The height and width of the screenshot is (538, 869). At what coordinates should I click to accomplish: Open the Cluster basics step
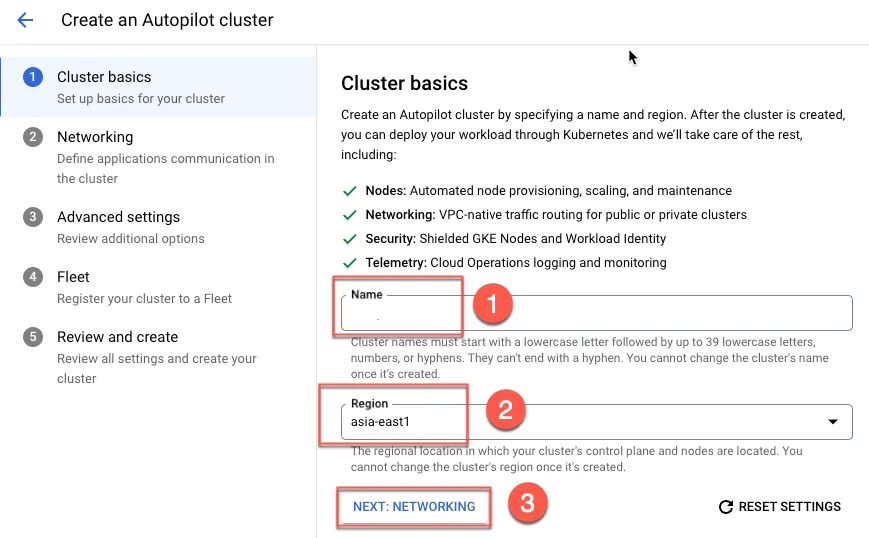tap(159, 87)
